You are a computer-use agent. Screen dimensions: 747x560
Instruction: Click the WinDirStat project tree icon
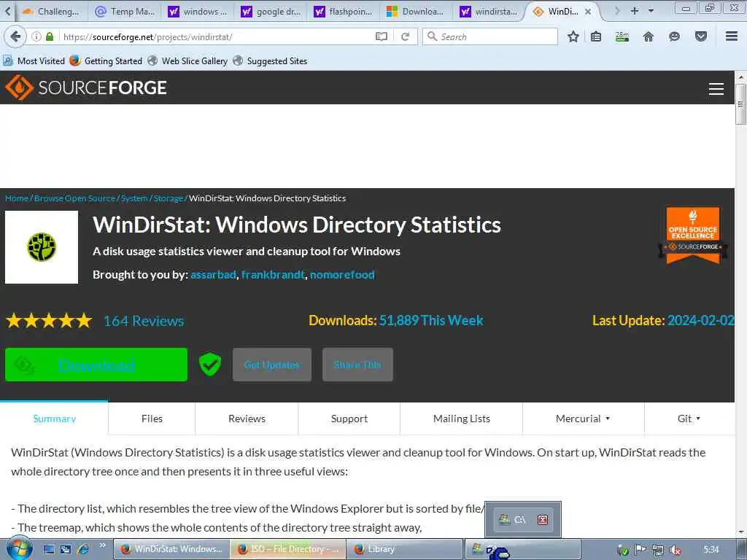coord(42,247)
